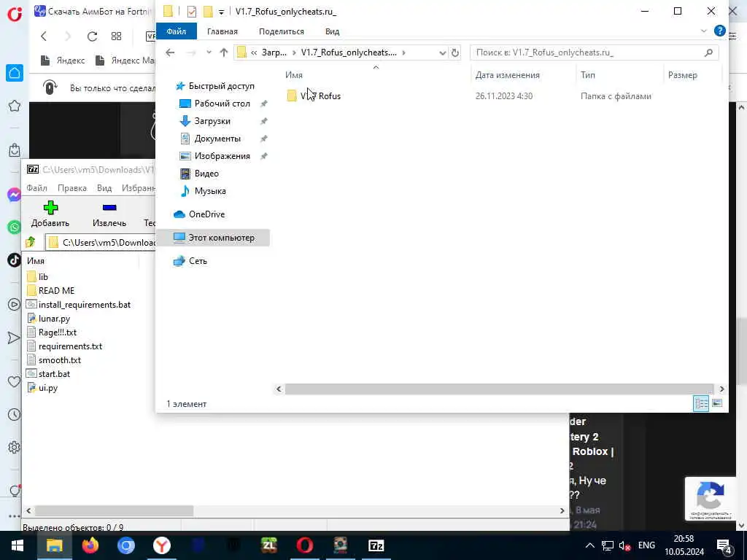Open the Quick Access Toolbar customize dropdown

(x=221, y=12)
